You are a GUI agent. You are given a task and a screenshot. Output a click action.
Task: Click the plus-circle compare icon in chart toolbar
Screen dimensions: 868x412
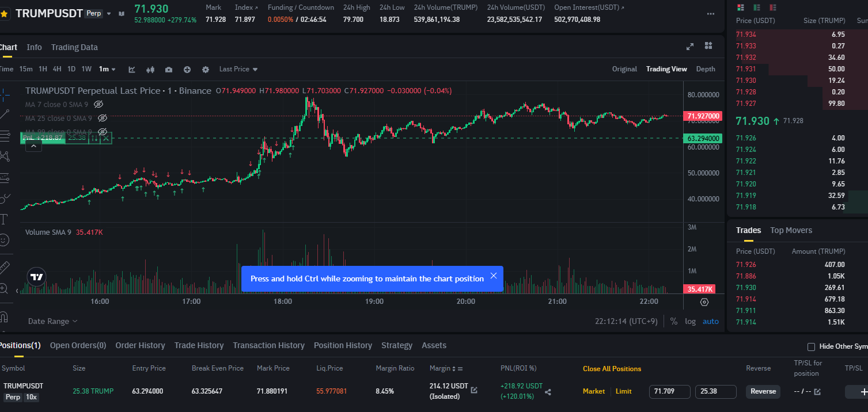coord(187,70)
